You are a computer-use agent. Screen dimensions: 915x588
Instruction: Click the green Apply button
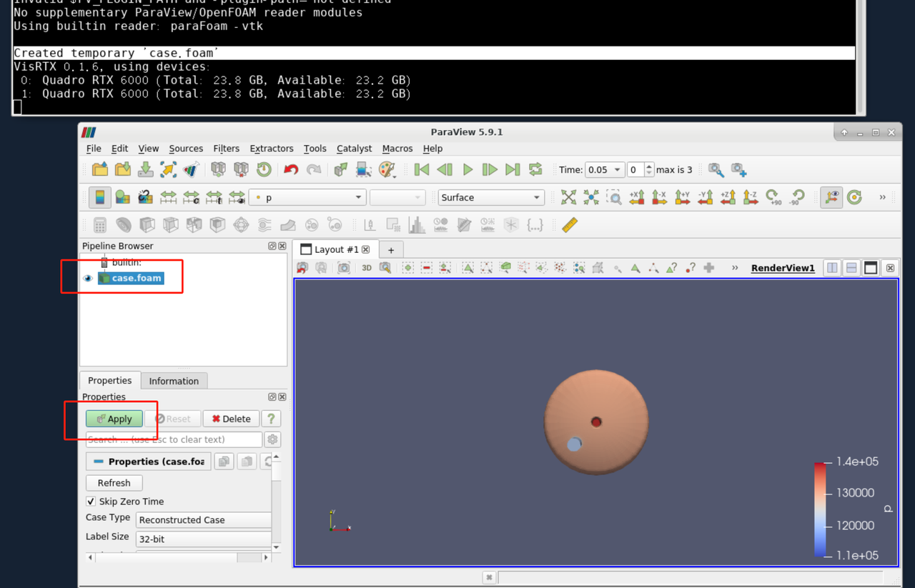[x=114, y=419]
